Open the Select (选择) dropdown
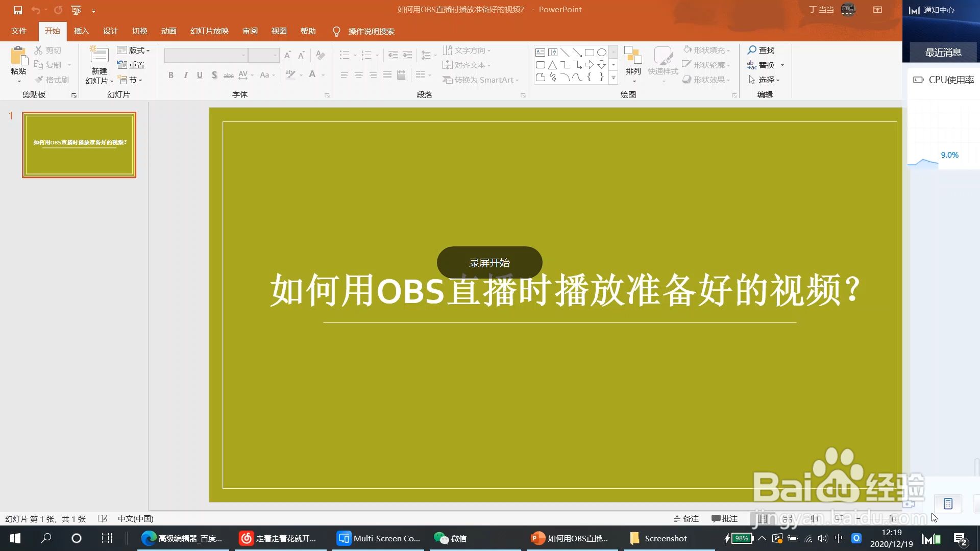 coord(764,80)
